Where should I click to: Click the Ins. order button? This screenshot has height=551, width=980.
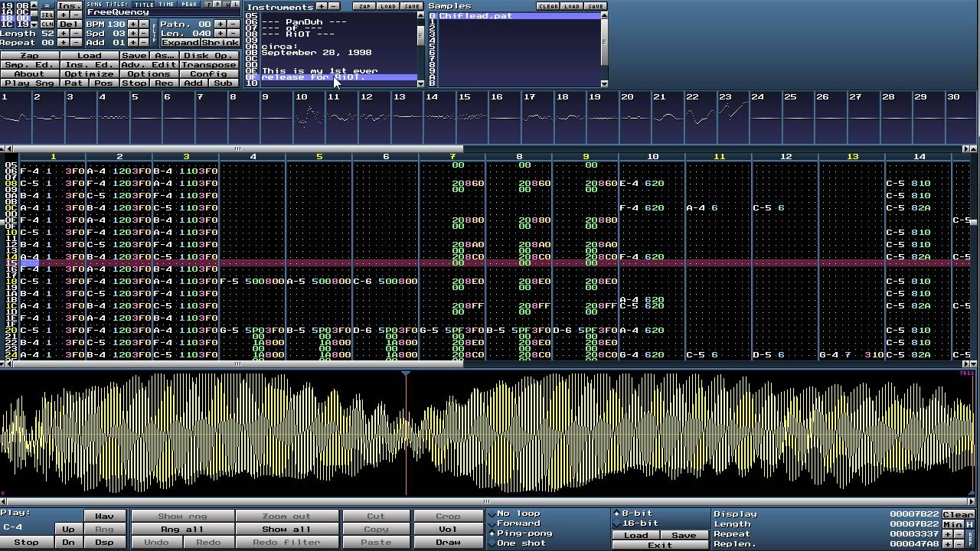[70, 5]
